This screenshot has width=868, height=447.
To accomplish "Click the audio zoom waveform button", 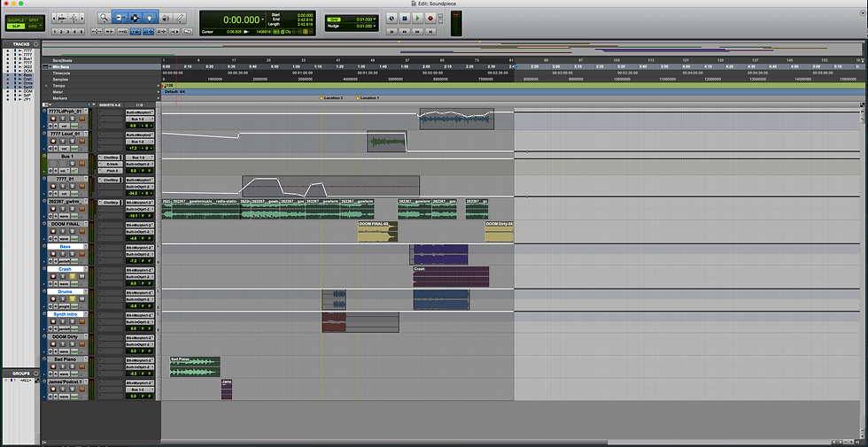I will [62, 19].
